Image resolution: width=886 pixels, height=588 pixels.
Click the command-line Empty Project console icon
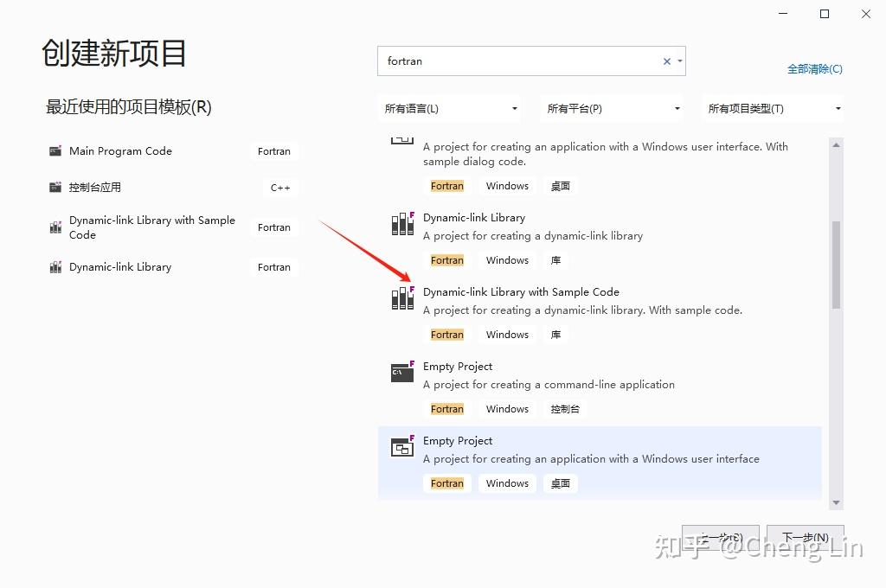(402, 372)
